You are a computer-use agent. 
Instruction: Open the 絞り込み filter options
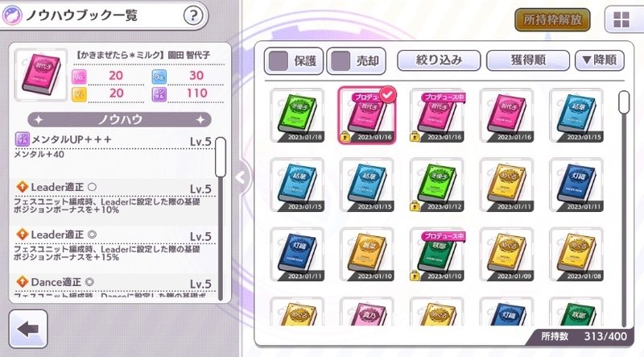439,60
